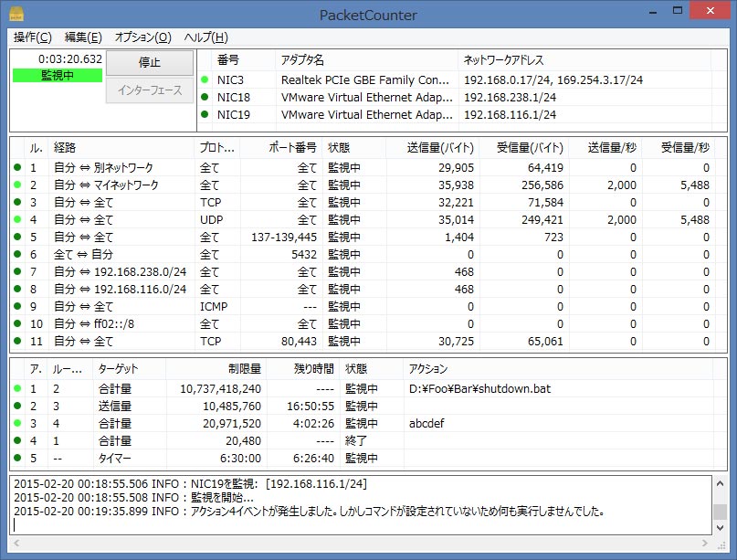Click status dot of rule 3 TCP row

coord(17,202)
